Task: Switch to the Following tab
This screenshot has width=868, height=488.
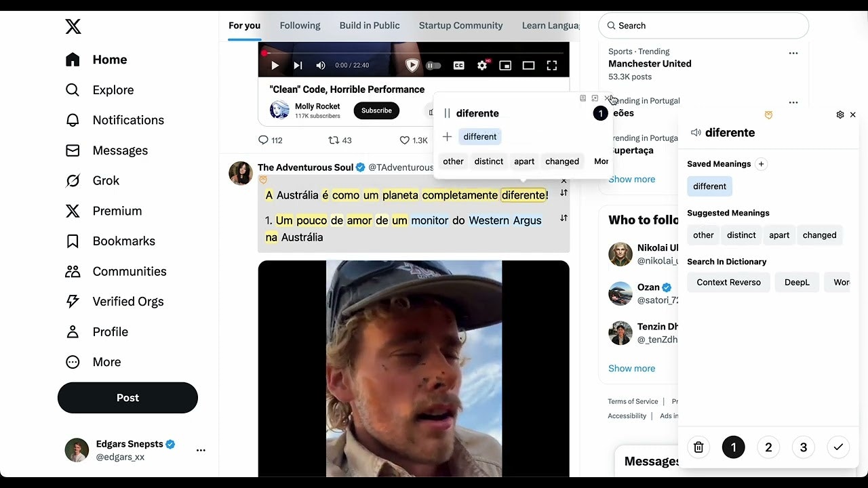Action: click(x=300, y=26)
